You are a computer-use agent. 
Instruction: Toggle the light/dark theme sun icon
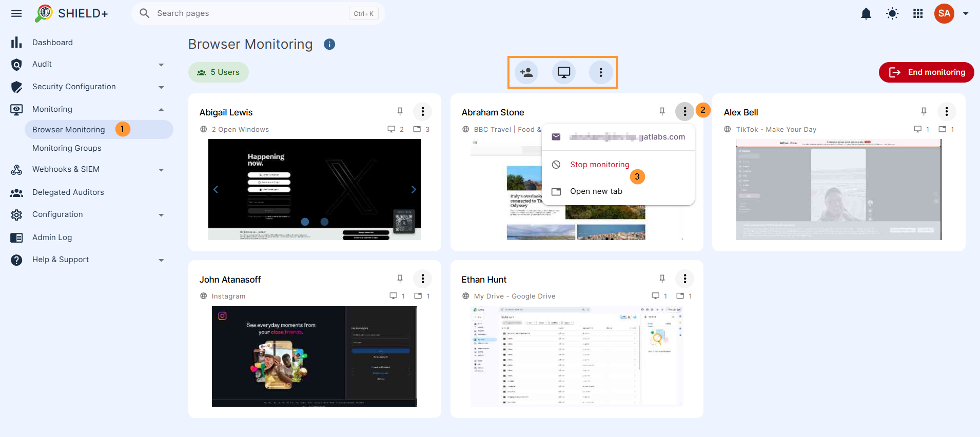tap(892, 14)
